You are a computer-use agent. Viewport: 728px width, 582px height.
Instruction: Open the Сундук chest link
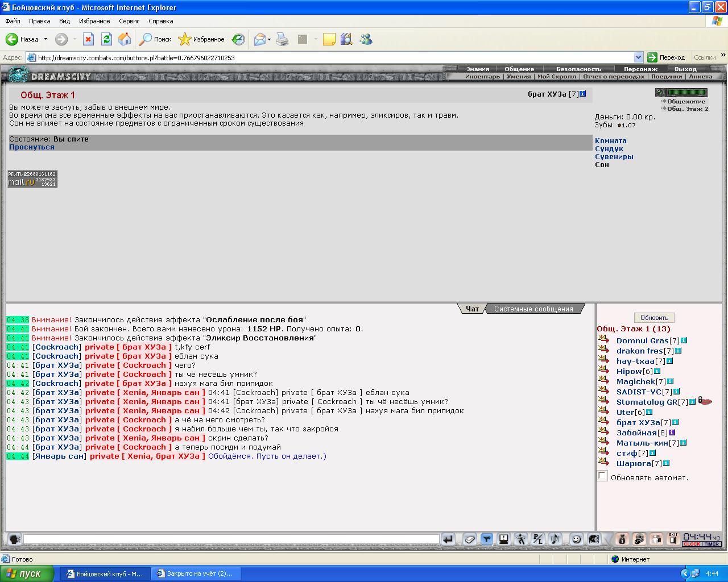[609, 148]
